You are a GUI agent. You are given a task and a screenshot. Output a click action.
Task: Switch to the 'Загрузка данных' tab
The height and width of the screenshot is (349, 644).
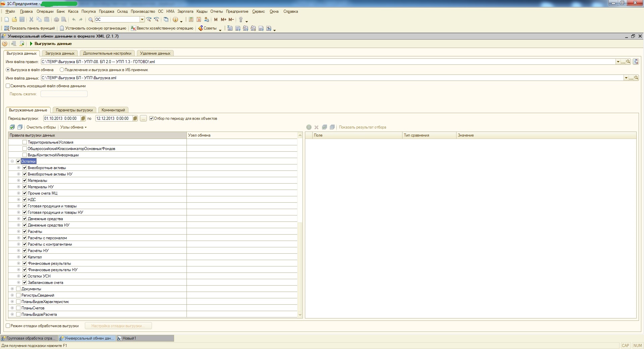coord(60,53)
